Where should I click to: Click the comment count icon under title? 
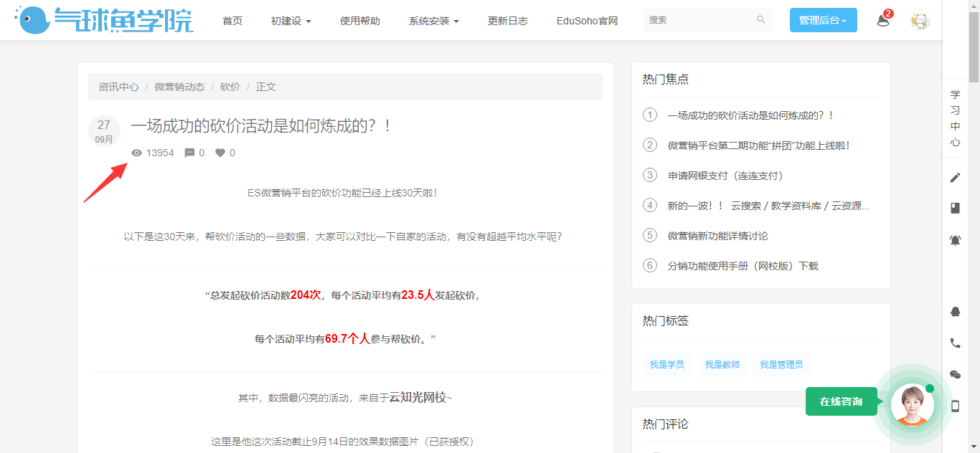190,153
